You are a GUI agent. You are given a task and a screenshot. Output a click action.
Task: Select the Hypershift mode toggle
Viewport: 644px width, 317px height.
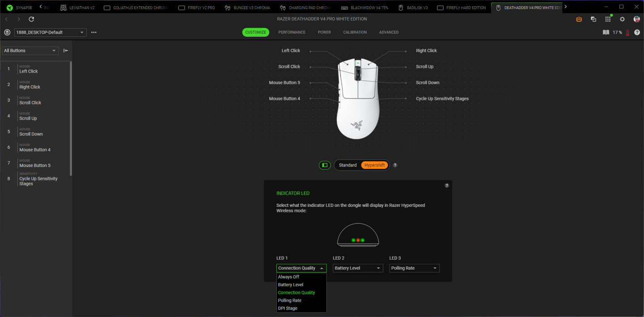tap(374, 165)
